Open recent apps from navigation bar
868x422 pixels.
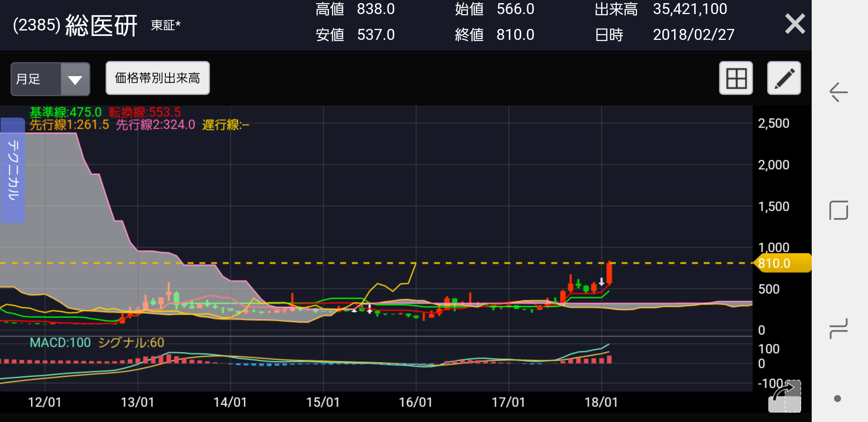pos(838,328)
